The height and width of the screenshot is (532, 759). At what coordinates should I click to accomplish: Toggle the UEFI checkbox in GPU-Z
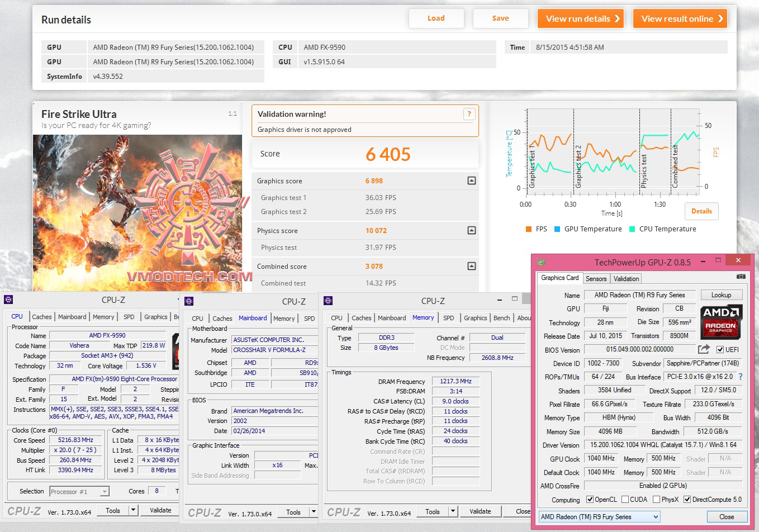point(720,350)
